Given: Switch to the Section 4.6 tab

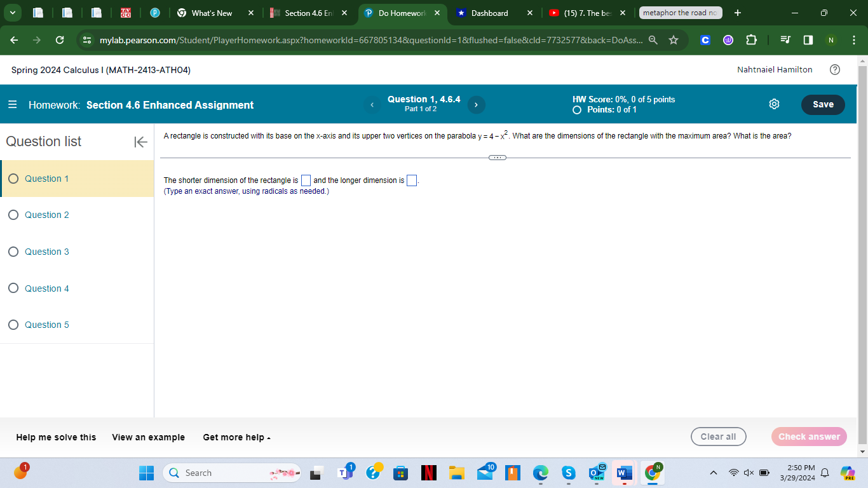Looking at the screenshot, I should click(x=309, y=13).
